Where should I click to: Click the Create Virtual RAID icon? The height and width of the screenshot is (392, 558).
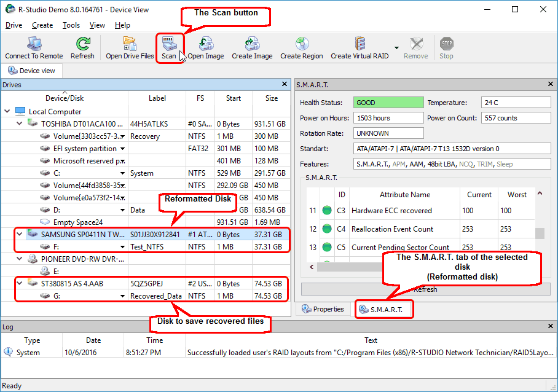click(360, 48)
